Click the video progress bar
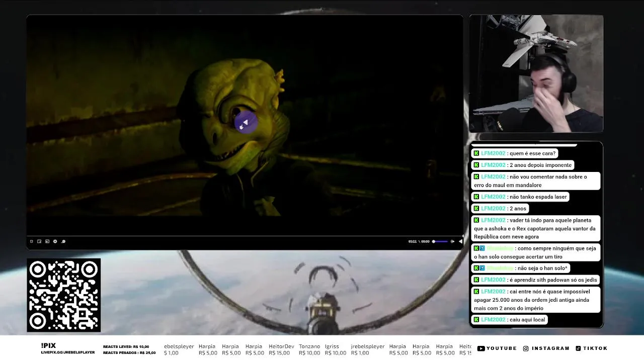 click(245, 236)
